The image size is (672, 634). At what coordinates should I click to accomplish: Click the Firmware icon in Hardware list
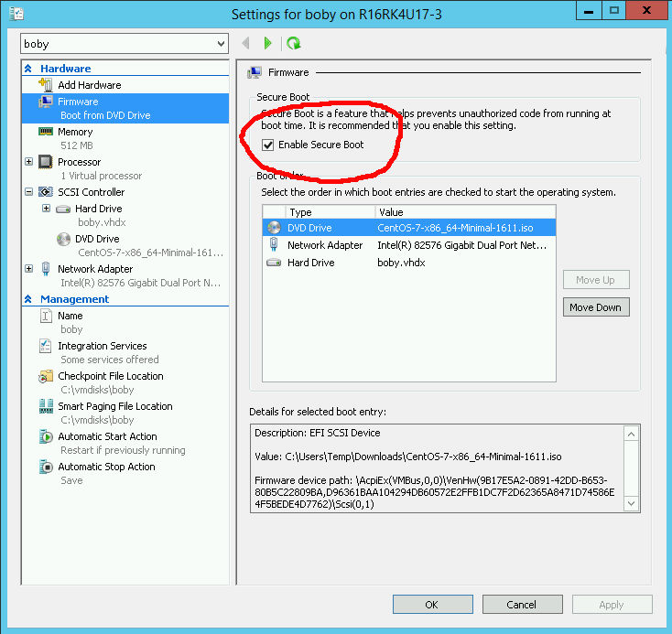pos(46,102)
